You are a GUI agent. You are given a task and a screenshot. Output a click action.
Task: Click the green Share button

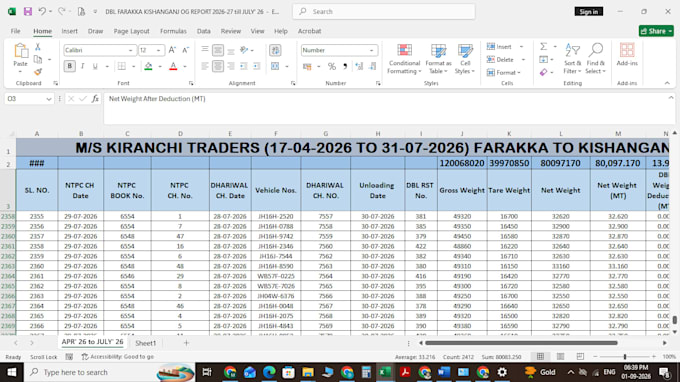click(656, 31)
